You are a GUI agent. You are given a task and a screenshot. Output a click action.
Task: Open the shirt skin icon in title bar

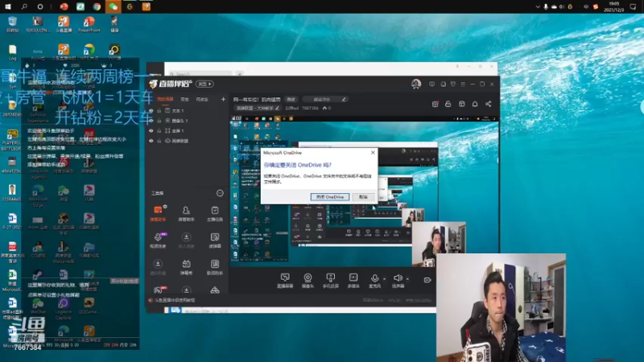coord(453,84)
